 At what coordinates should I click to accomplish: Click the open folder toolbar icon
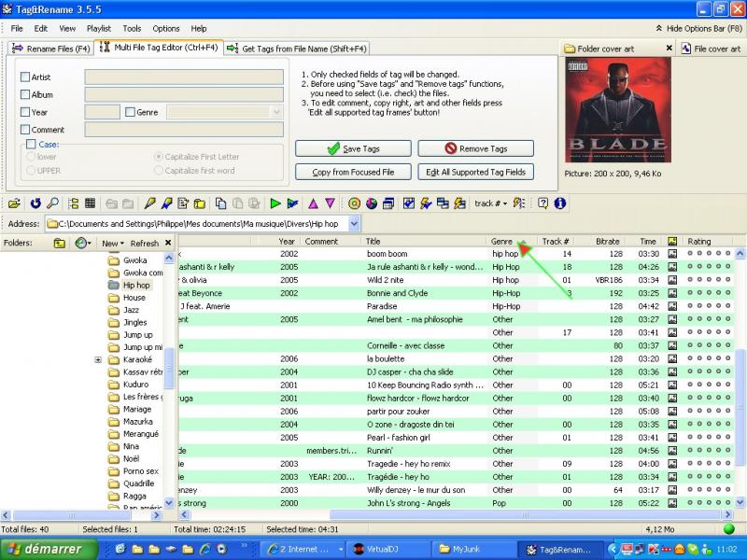(x=15, y=203)
